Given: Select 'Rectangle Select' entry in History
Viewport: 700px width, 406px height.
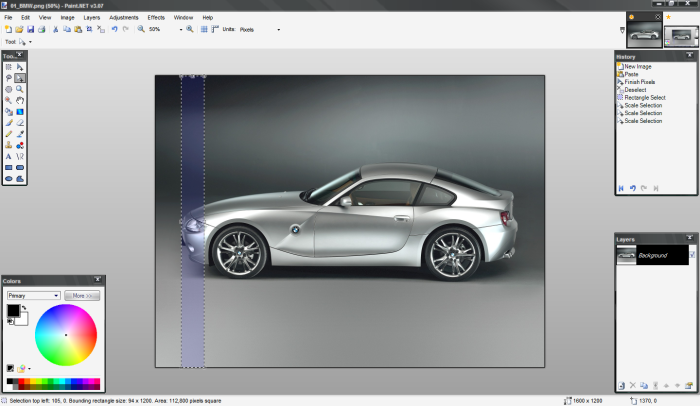Looking at the screenshot, I should pos(644,97).
